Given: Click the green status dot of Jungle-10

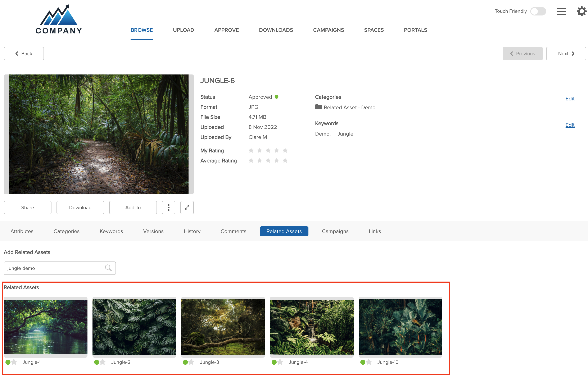Looking at the screenshot, I should click(x=363, y=362).
